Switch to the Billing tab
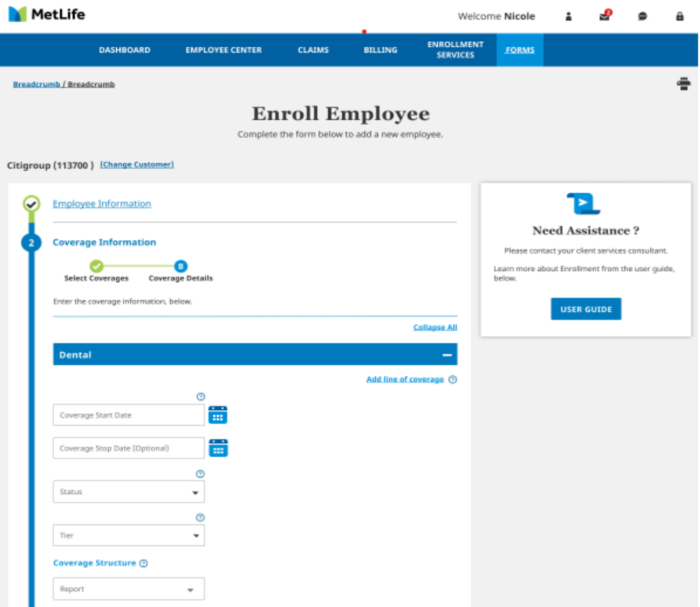The image size is (700, 607). (x=380, y=50)
